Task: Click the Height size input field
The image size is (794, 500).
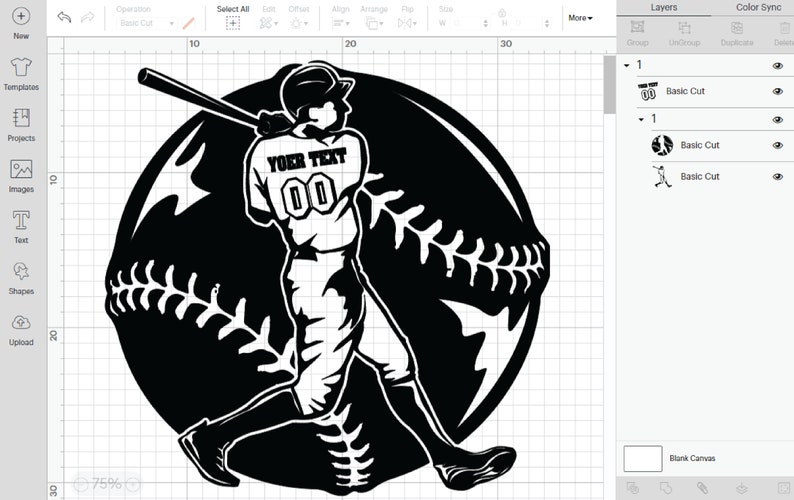Action: (526, 23)
